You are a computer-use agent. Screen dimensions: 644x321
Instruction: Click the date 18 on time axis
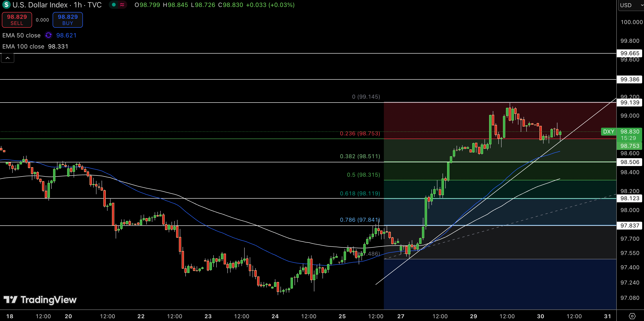[x=10, y=316]
